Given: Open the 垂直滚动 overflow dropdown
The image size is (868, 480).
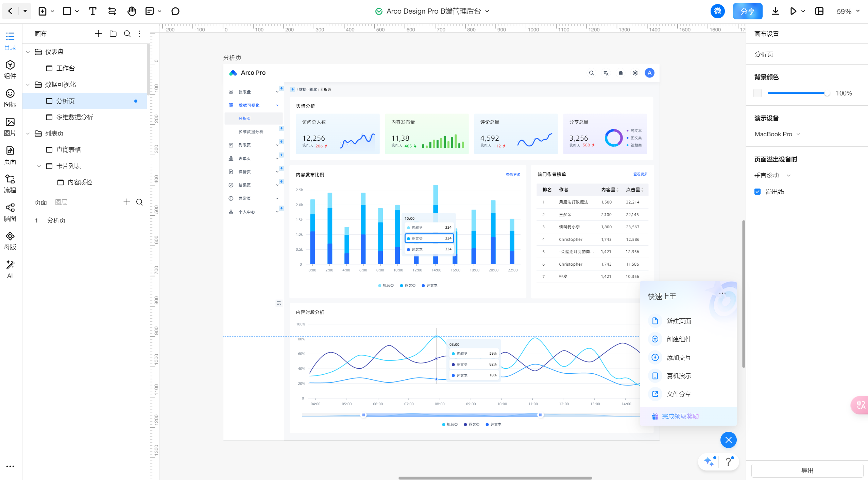Looking at the screenshot, I should pos(772,176).
